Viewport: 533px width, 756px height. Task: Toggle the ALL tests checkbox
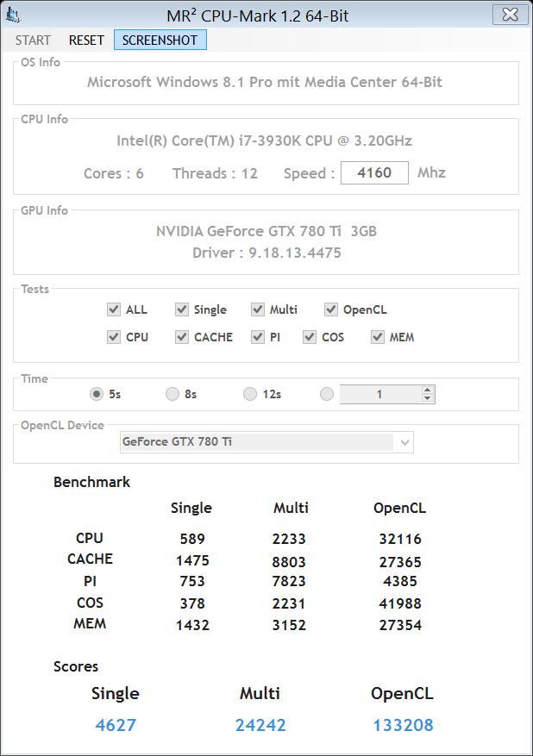click(x=114, y=309)
